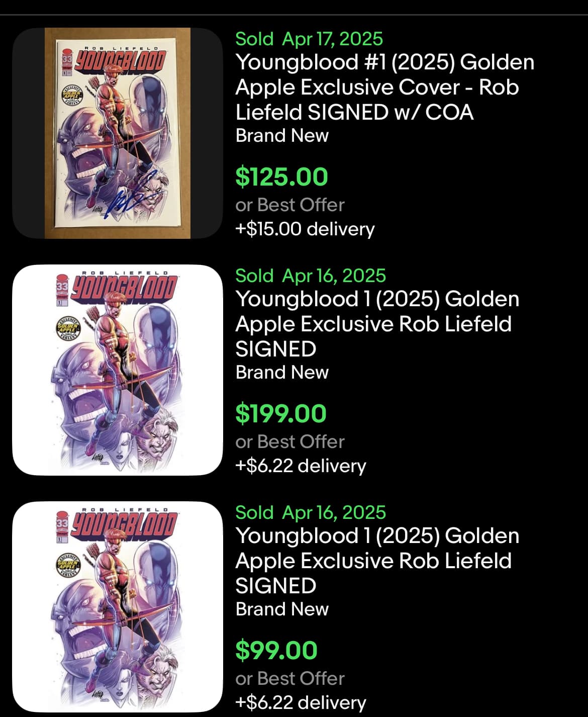This screenshot has width=588, height=717.
Task: Tap Brand New on the $125.00 listing
Action: click(x=282, y=135)
